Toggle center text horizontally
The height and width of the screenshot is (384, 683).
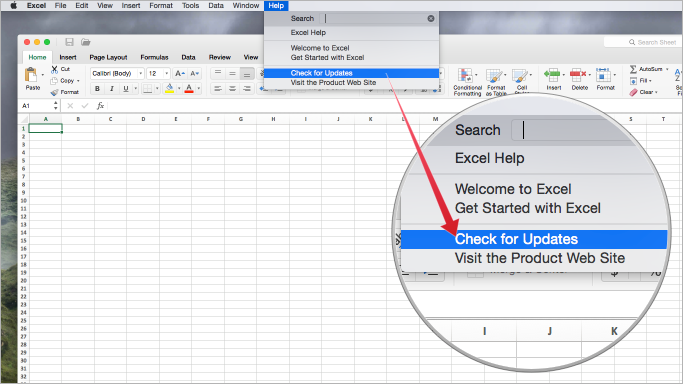coord(232,89)
